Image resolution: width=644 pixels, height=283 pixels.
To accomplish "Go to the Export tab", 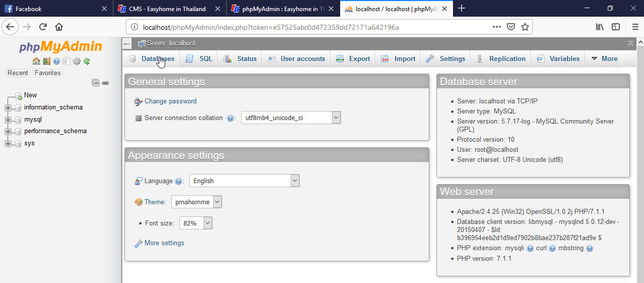I will [x=353, y=59].
